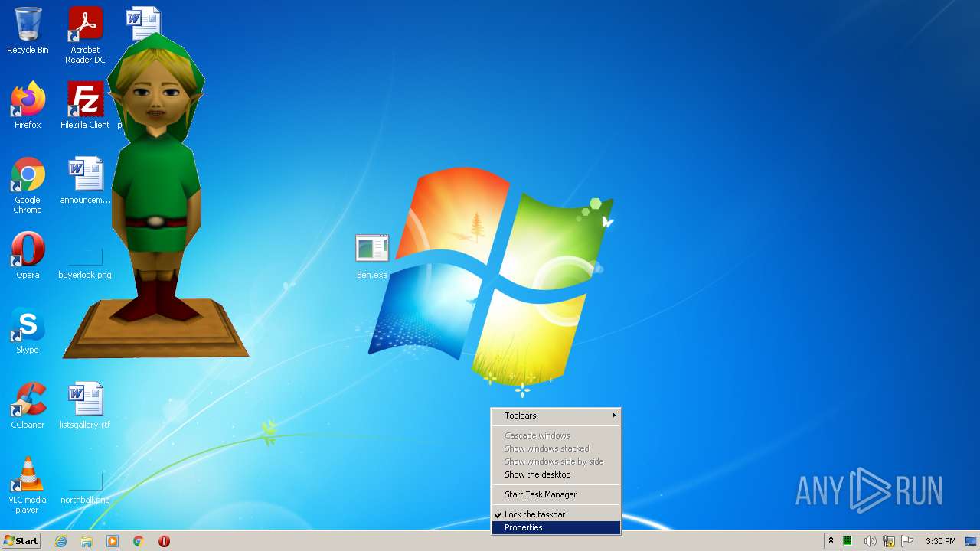Click the 3:30 PM clock
Screen dimensions: 980x551
(940, 541)
